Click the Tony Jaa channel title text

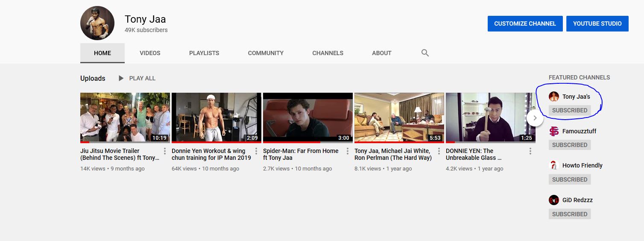point(145,19)
